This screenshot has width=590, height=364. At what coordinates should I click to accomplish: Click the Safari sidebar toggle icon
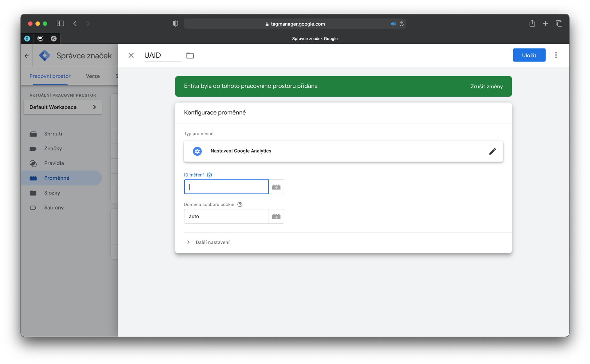pos(60,23)
